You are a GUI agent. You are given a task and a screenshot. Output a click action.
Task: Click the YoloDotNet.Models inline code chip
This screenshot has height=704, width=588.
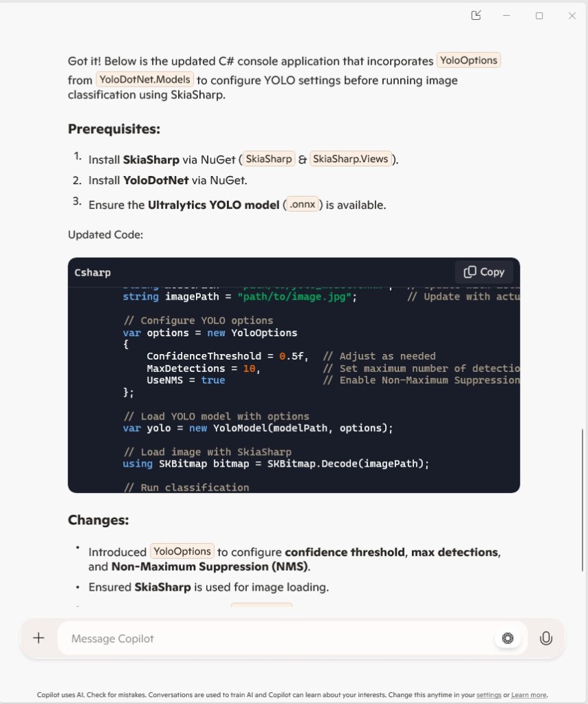[x=144, y=80]
